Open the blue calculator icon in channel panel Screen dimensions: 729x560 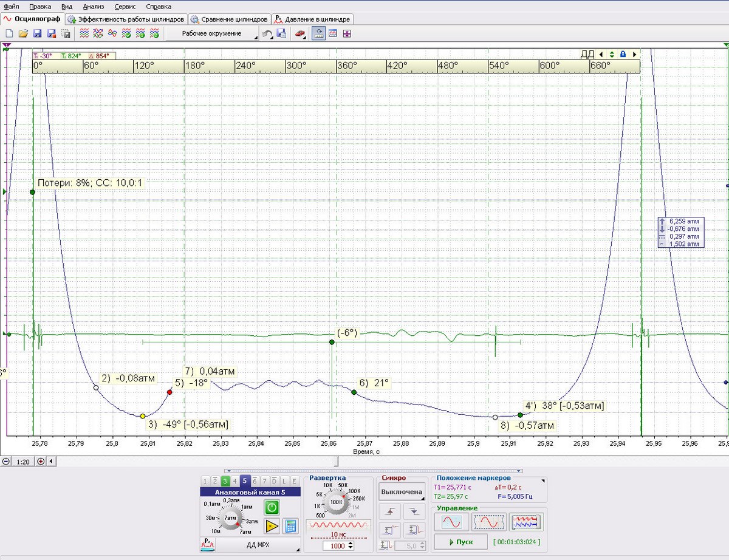pos(290,526)
